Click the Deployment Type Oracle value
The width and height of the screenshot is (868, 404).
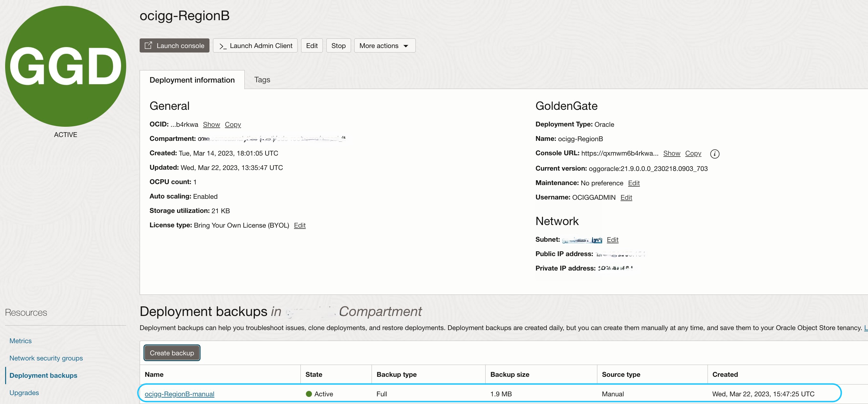pos(604,125)
